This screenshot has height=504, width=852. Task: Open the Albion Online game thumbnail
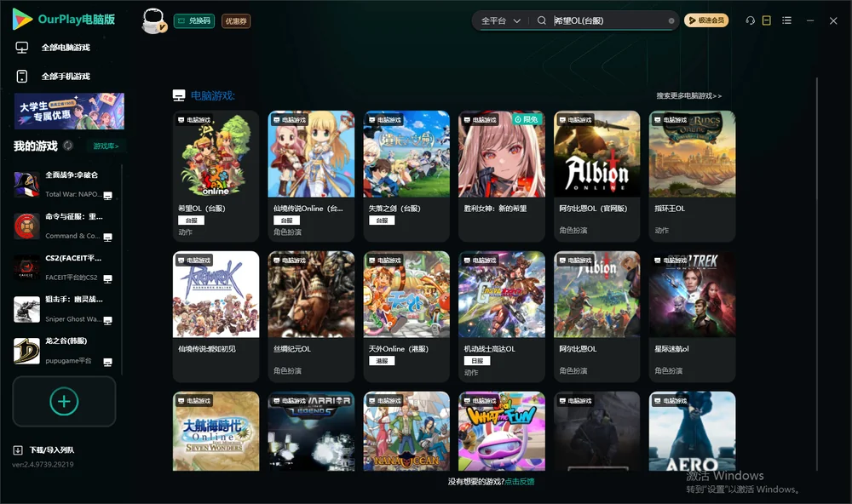coord(596,154)
